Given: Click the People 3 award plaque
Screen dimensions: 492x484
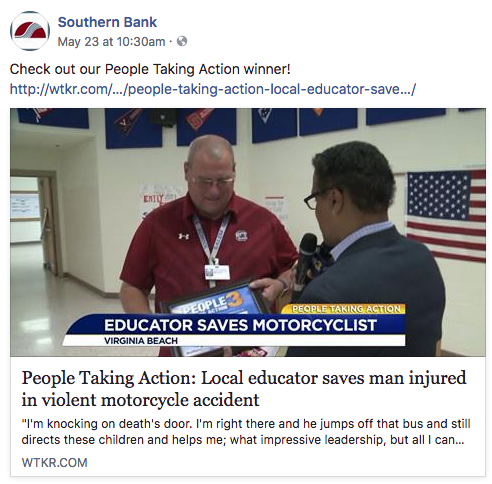Looking at the screenshot, I should 215,318.
